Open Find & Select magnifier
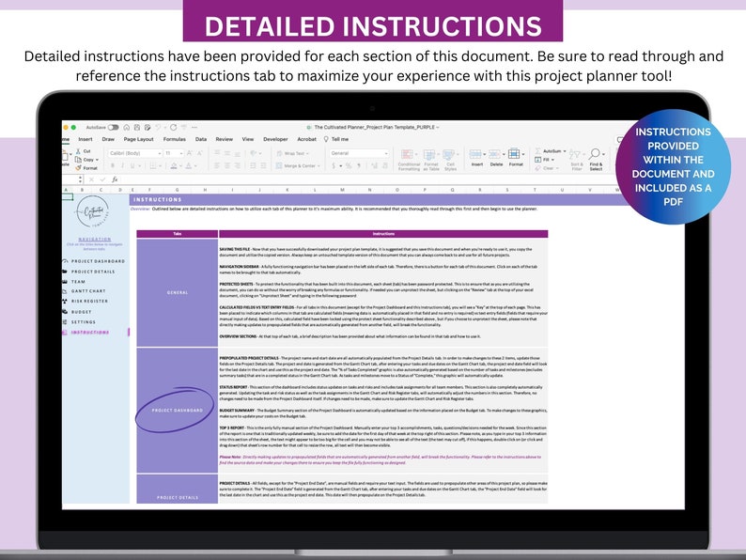 click(x=596, y=160)
